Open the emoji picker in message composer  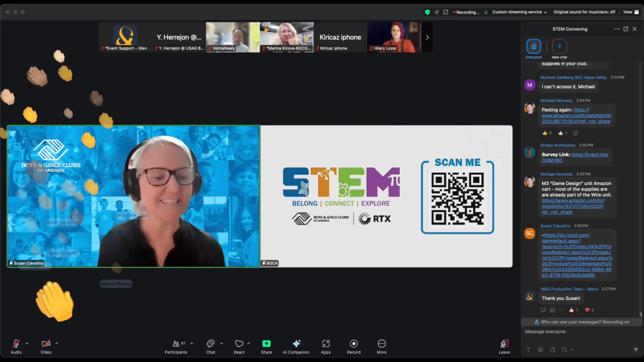tap(540, 350)
